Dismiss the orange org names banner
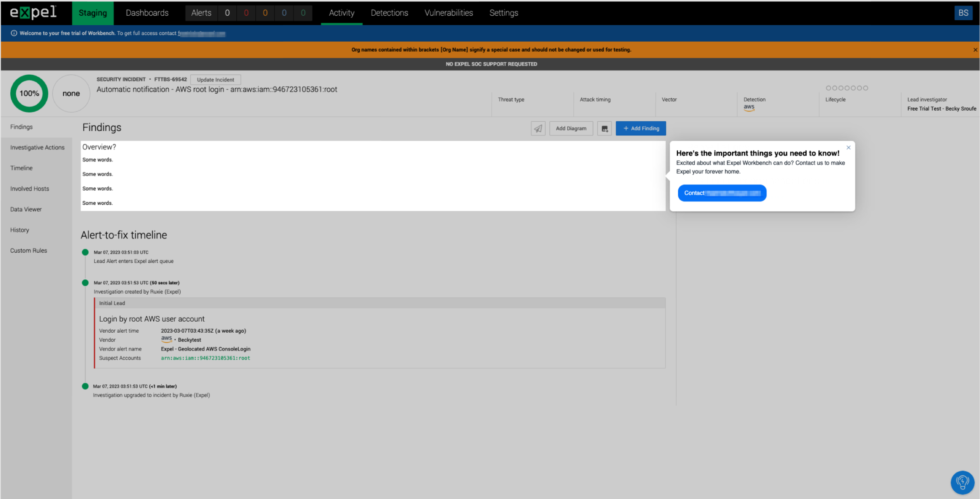This screenshot has width=980, height=499. [x=975, y=50]
